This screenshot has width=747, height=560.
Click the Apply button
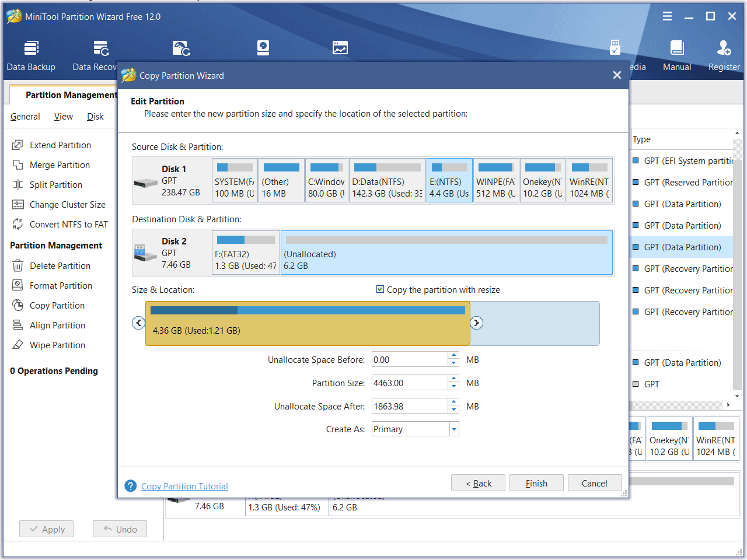[x=47, y=529]
